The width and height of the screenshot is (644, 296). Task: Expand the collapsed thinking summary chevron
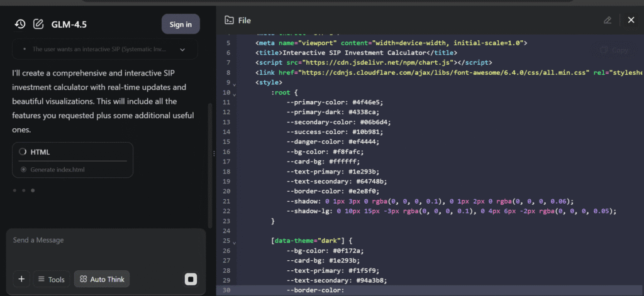click(182, 49)
